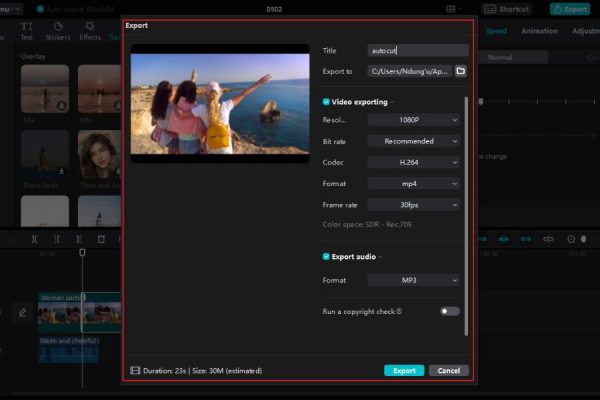Open the Text tool in top toolbar
Image resolution: width=600 pixels, height=400 pixels.
coord(27,30)
